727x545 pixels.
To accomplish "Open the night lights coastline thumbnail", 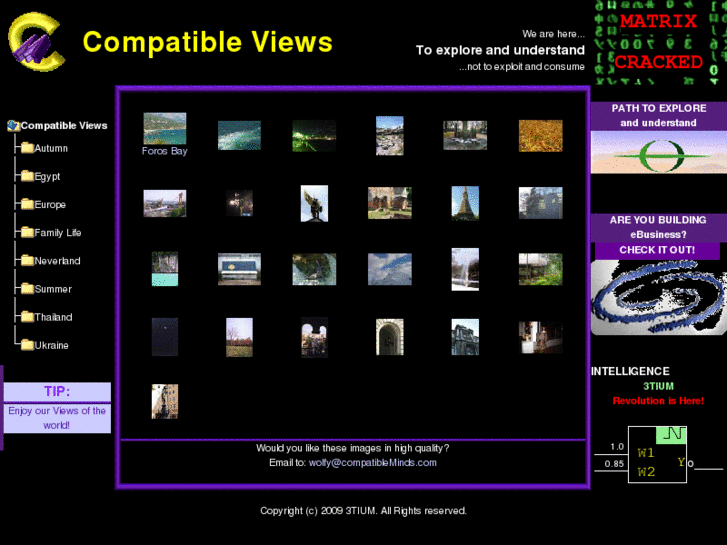I will pos(314,136).
